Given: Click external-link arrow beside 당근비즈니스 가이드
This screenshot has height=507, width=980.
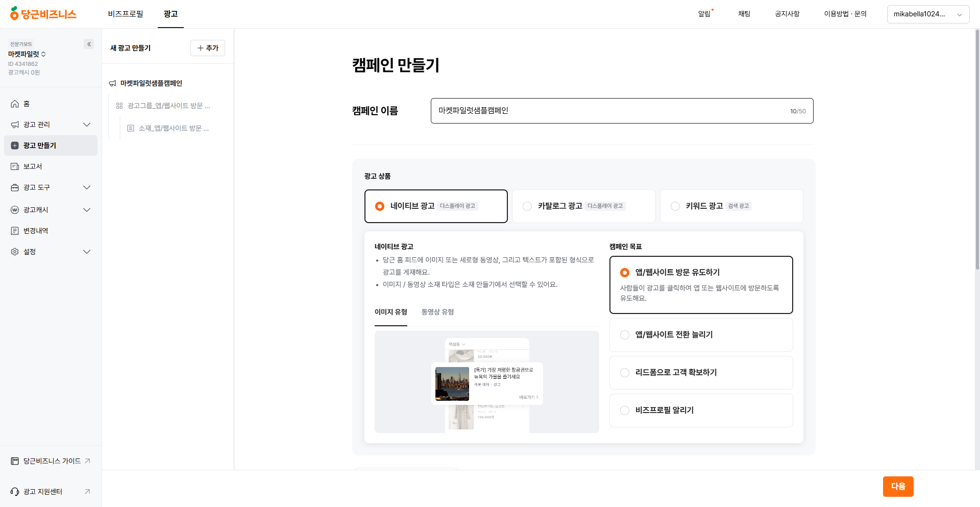Looking at the screenshot, I should pos(87,461).
